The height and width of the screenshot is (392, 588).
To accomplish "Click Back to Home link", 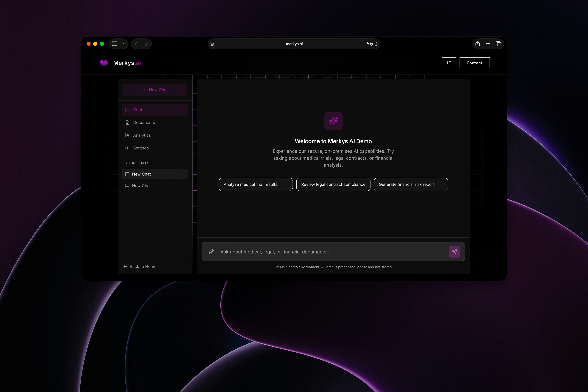I will click(140, 267).
